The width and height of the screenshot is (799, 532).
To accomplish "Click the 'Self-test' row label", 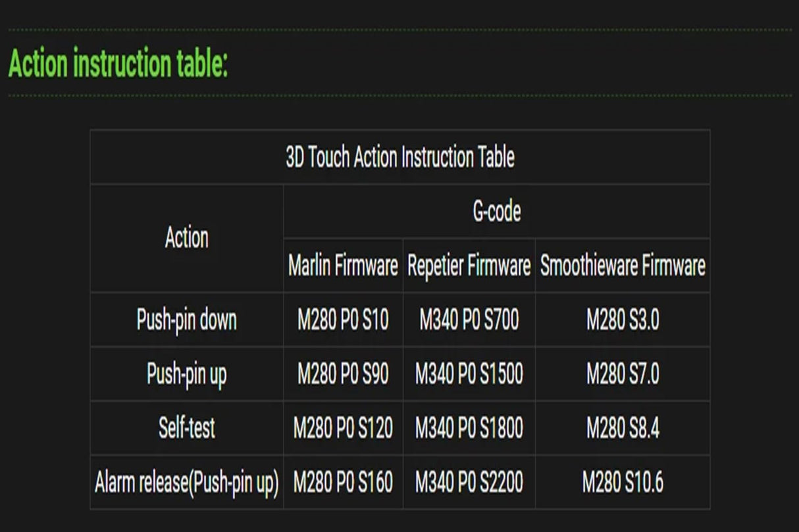I will pos(187,428).
